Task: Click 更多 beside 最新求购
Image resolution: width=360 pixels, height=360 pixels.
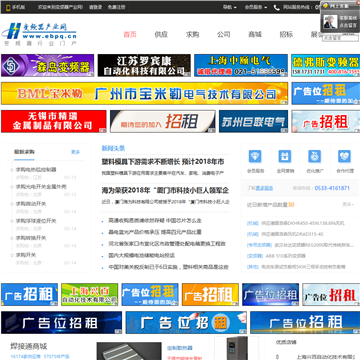Action: tap(76, 152)
